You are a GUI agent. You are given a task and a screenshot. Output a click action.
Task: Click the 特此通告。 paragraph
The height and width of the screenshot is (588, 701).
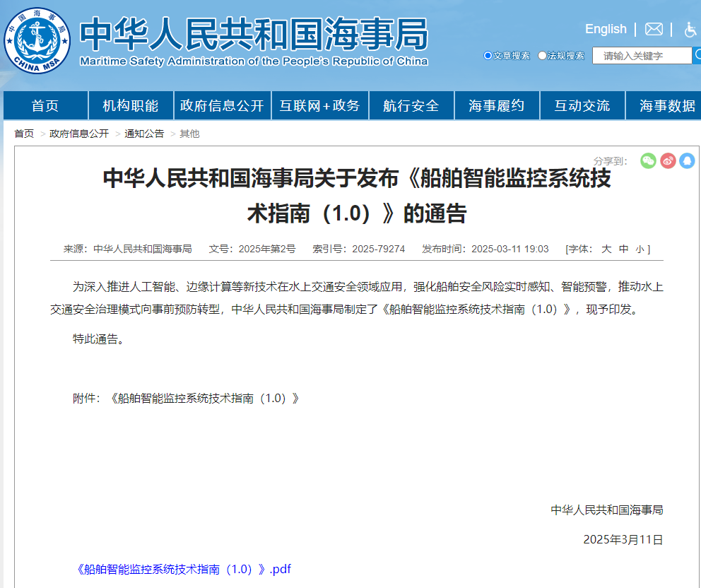point(98,339)
